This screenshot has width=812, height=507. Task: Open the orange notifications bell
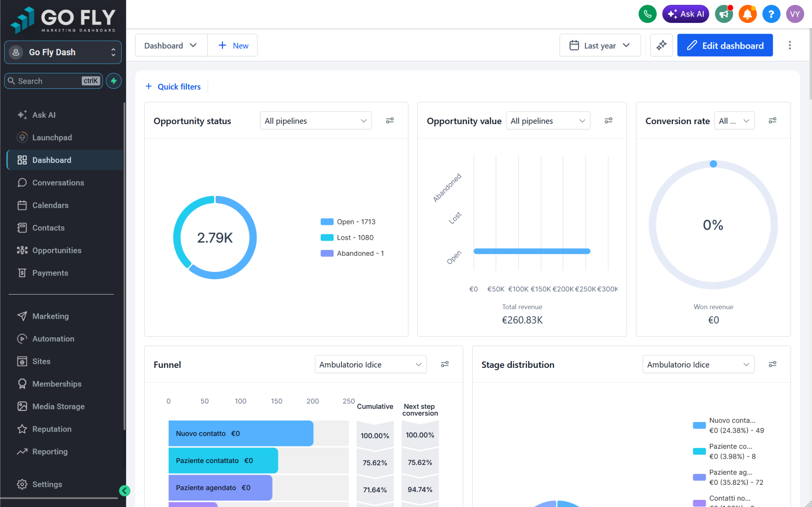[747, 14]
